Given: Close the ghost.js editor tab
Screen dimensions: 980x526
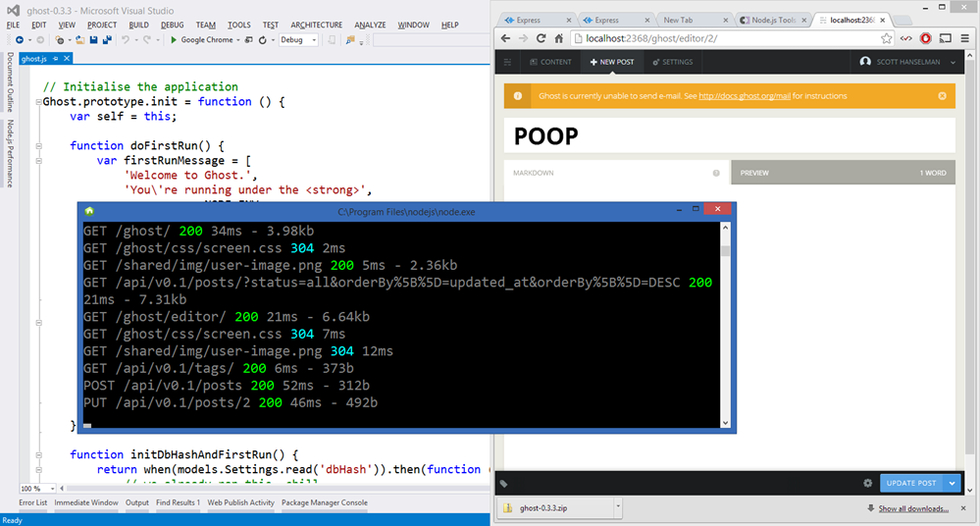Looking at the screenshot, I should pos(67,58).
